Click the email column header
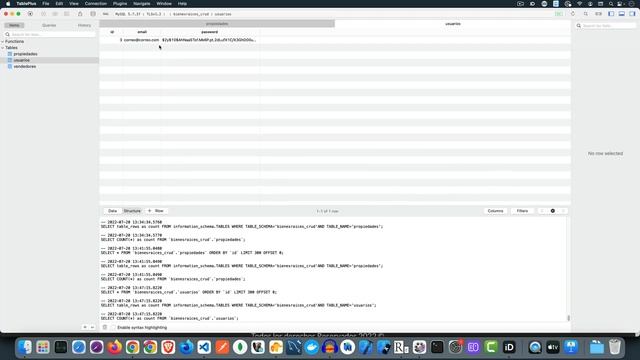Image resolution: width=640 pixels, height=360 pixels. (142, 32)
